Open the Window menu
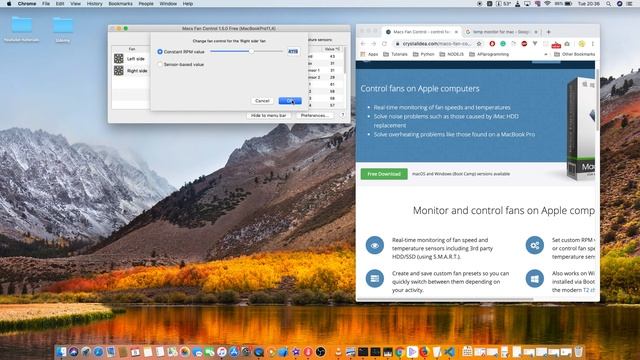The image size is (640, 360). pos(168,4)
